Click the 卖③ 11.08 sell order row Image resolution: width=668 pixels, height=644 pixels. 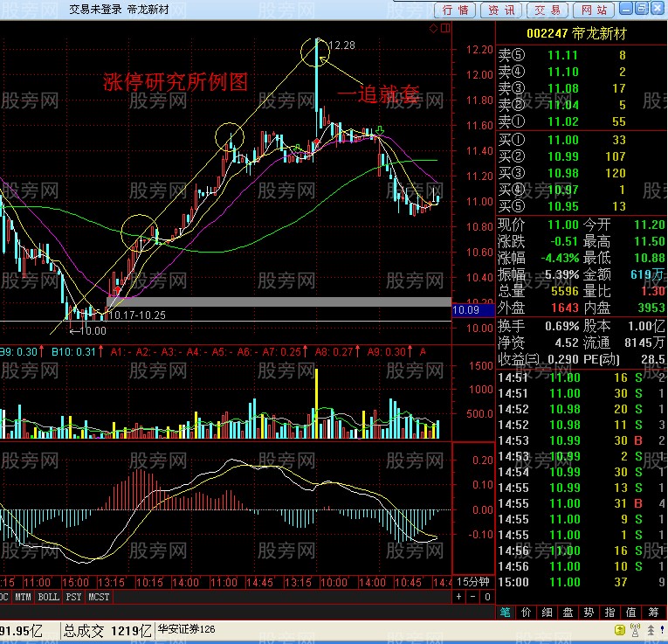coord(582,88)
